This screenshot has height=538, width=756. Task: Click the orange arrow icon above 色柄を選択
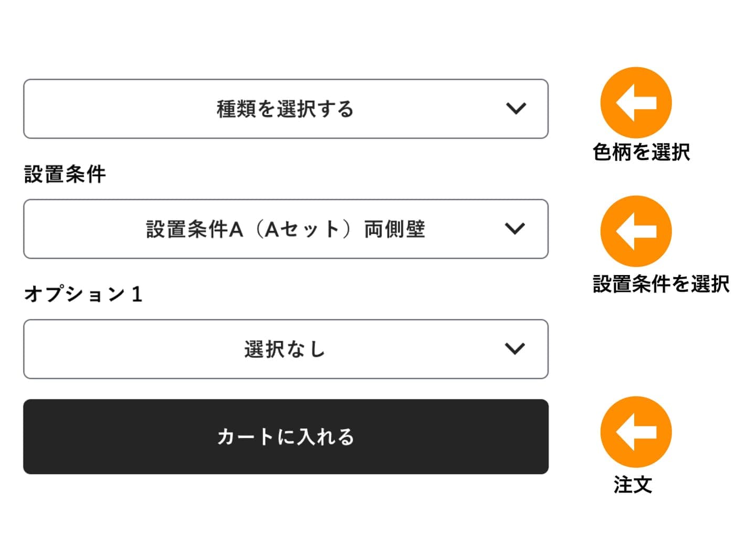pyautogui.click(x=636, y=102)
